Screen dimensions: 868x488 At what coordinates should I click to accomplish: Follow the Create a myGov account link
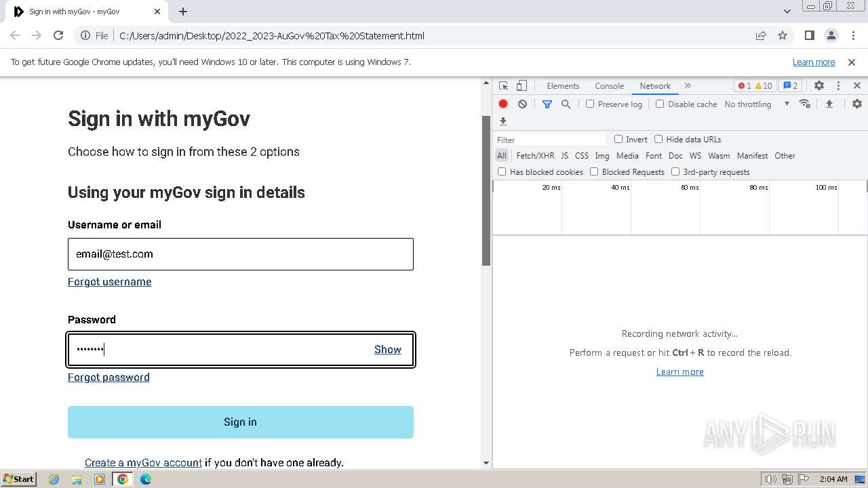tap(143, 463)
